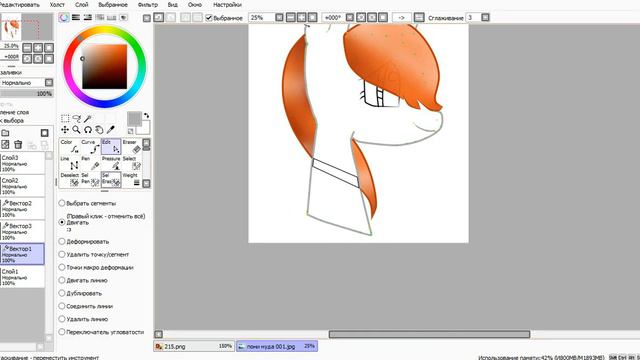Select the Lasso tool

76,119
